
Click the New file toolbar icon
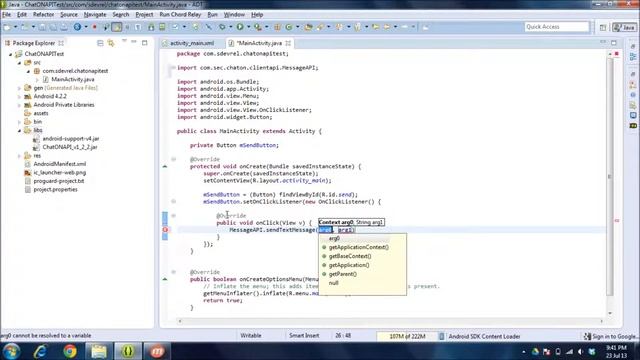7,27
